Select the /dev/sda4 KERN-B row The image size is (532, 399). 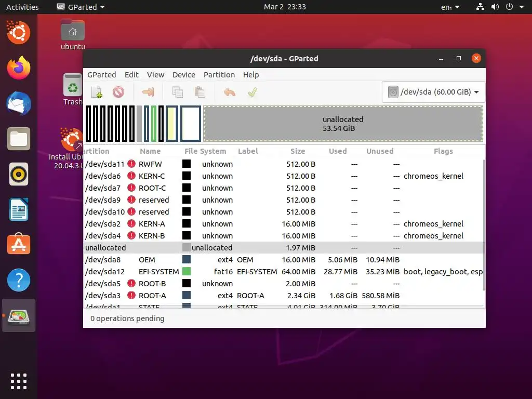click(284, 236)
